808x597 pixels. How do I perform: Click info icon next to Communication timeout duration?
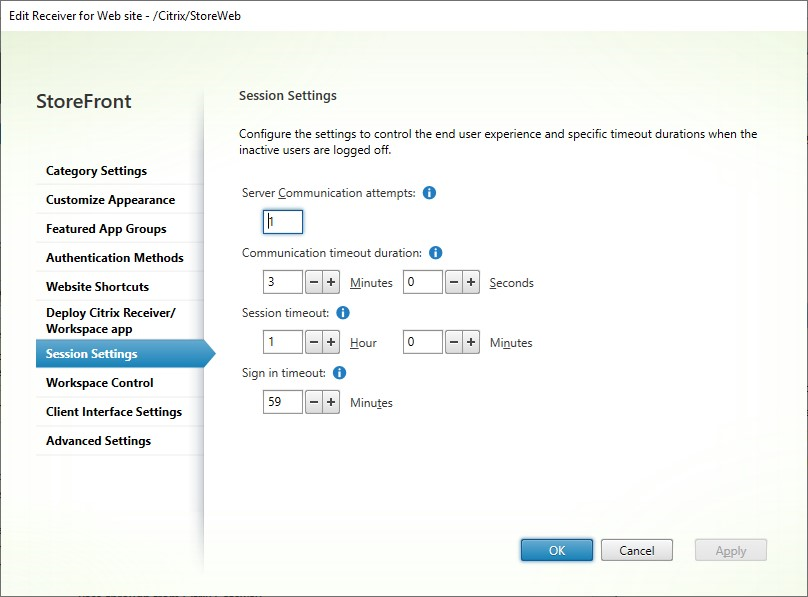[x=435, y=253]
